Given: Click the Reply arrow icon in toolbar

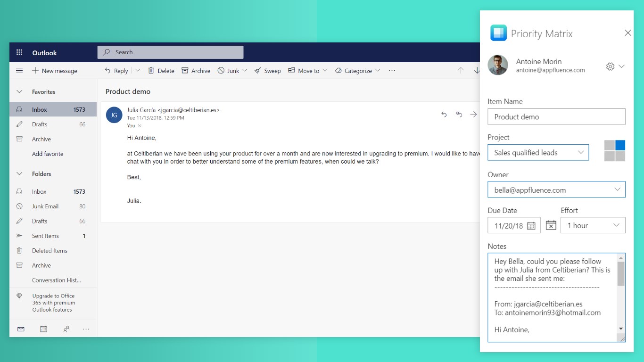Looking at the screenshot, I should point(107,71).
